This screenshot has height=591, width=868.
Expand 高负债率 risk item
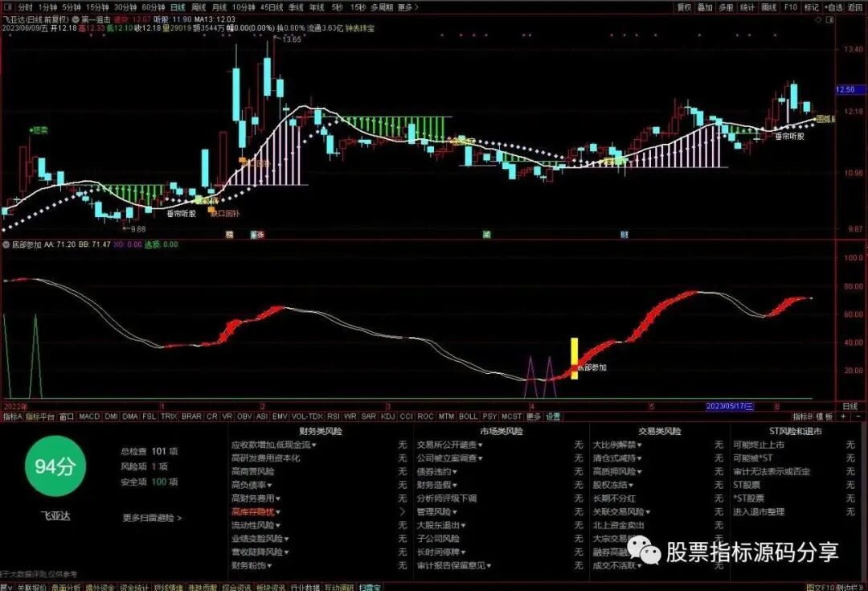252,485
